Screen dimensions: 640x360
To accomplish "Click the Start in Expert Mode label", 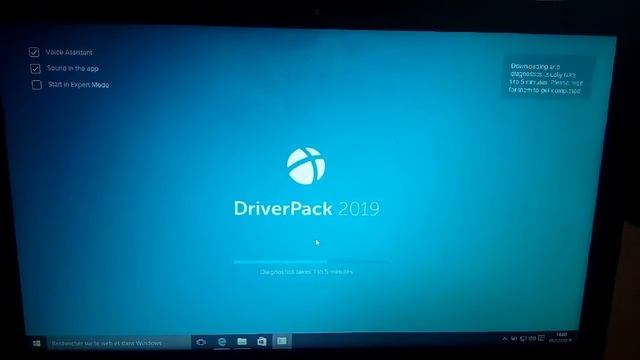I will pyautogui.click(x=78, y=84).
